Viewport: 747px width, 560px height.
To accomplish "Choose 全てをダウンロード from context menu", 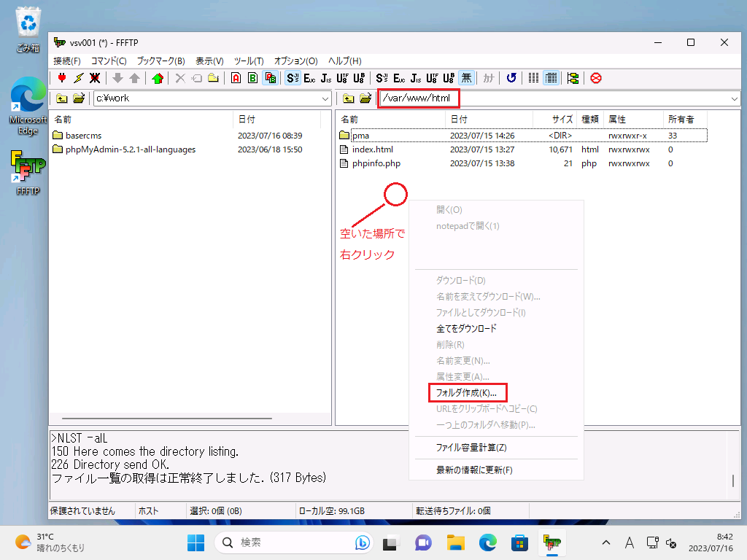I will pyautogui.click(x=465, y=328).
